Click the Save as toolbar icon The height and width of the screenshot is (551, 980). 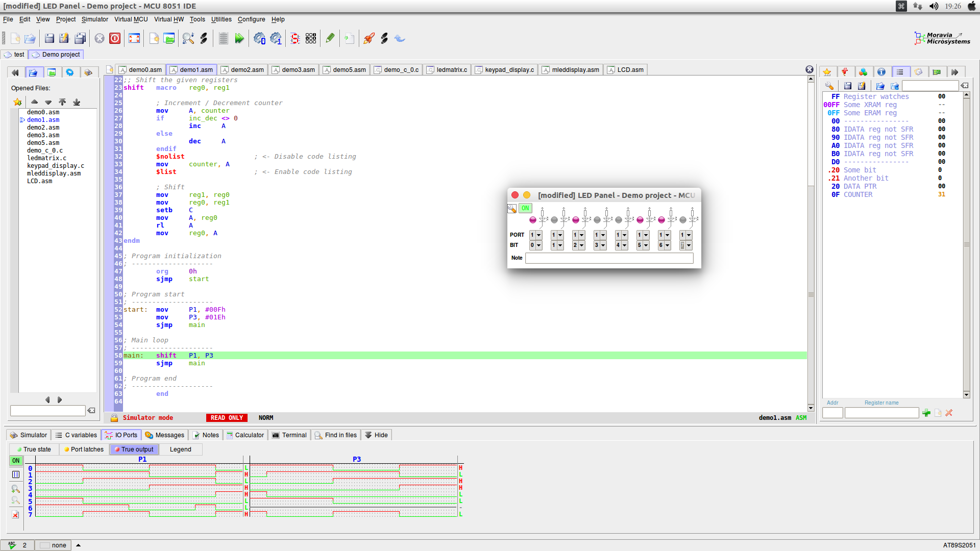point(64,38)
